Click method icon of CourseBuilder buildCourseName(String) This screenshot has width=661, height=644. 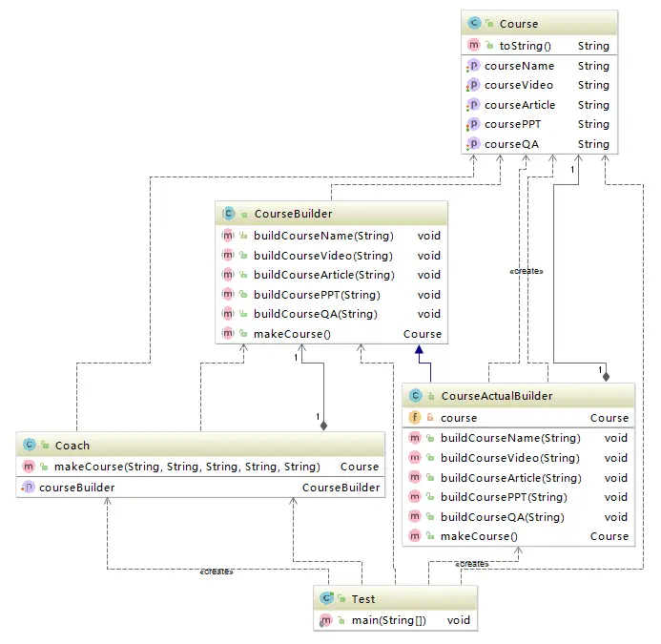tap(228, 236)
